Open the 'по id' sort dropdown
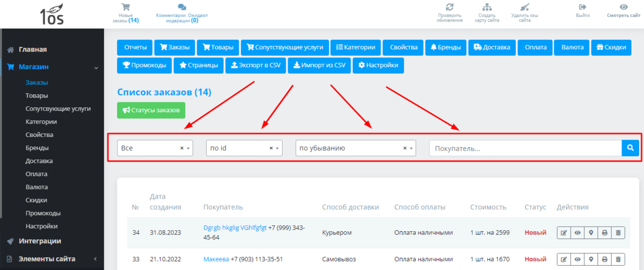Screen dimensions: 644x270 coord(244,148)
